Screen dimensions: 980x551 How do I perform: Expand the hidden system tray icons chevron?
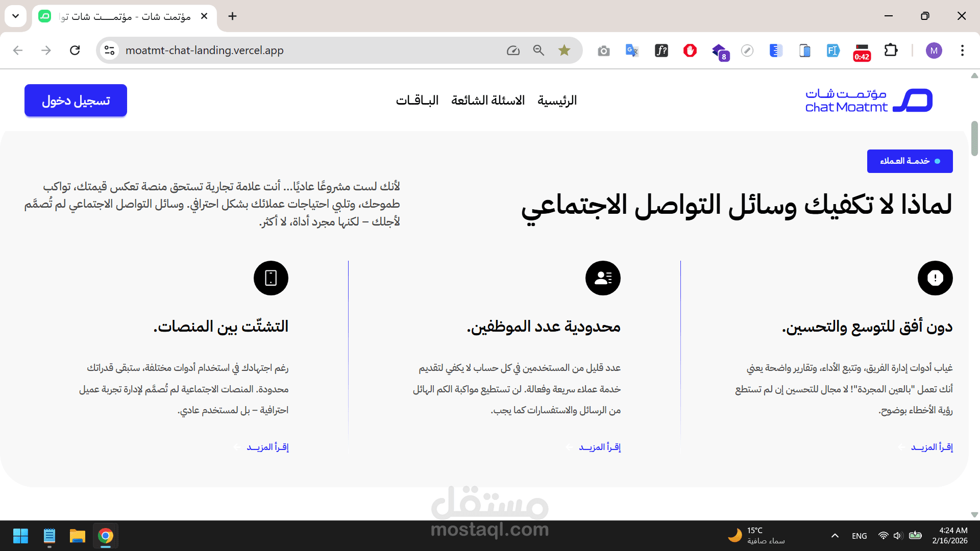[x=835, y=536]
